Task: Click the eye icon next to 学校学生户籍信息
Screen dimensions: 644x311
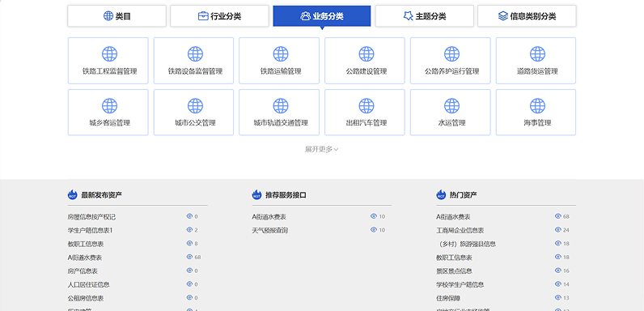Action: (557, 283)
